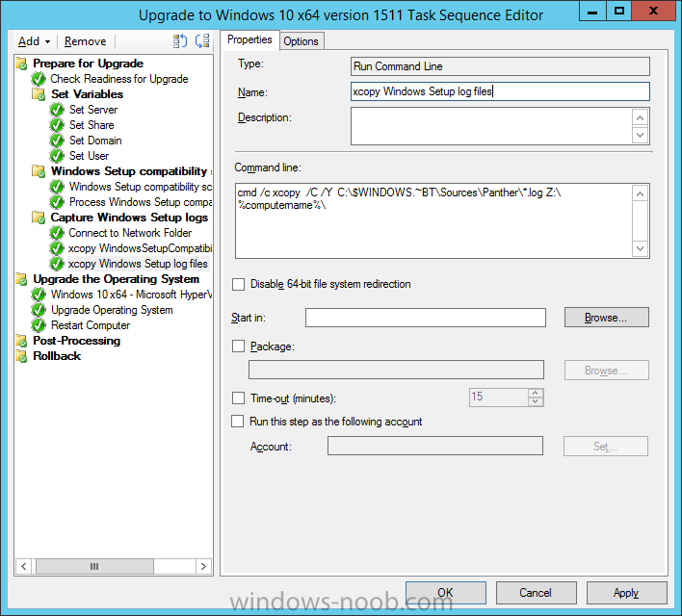
Task: Click into the Name field
Action: 500,91
